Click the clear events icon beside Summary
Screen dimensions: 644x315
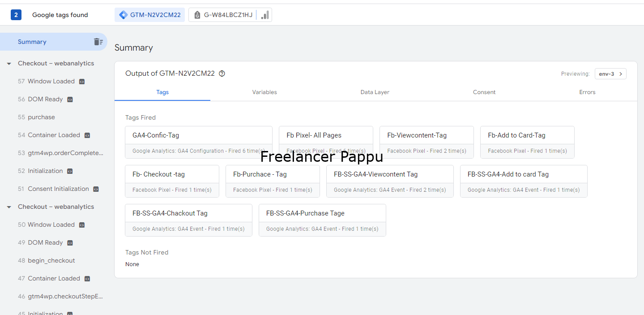[x=98, y=42]
